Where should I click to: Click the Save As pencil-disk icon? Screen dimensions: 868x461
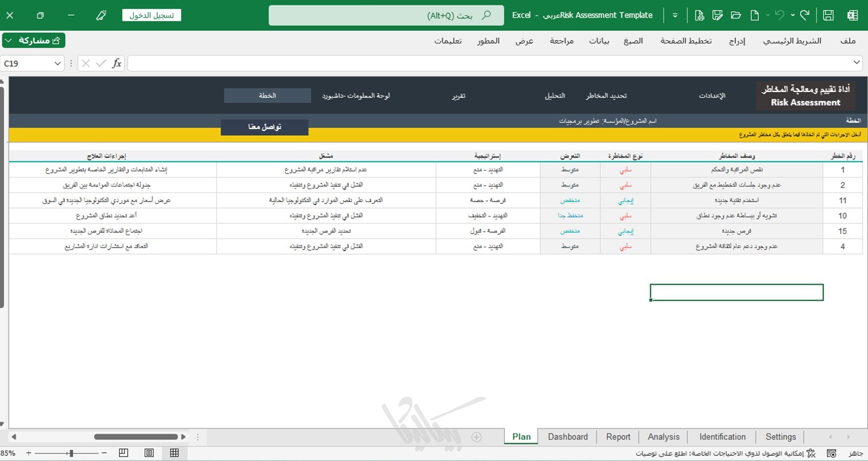point(717,15)
